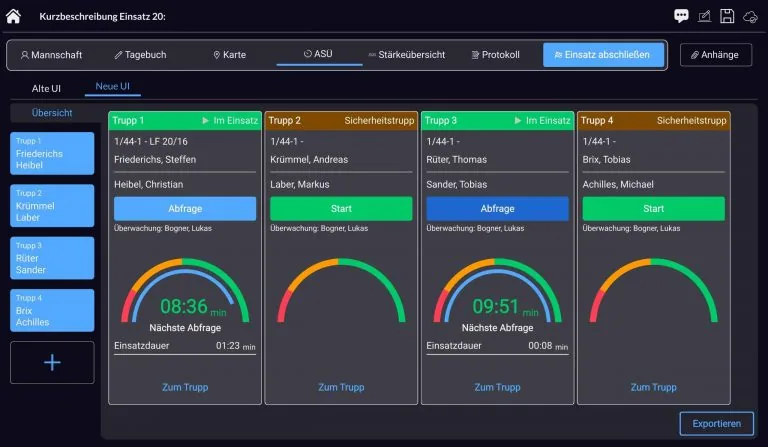Click vehicle text 1/44-1 - LF 20/16
Screen dimensions: 768x447
point(151,141)
